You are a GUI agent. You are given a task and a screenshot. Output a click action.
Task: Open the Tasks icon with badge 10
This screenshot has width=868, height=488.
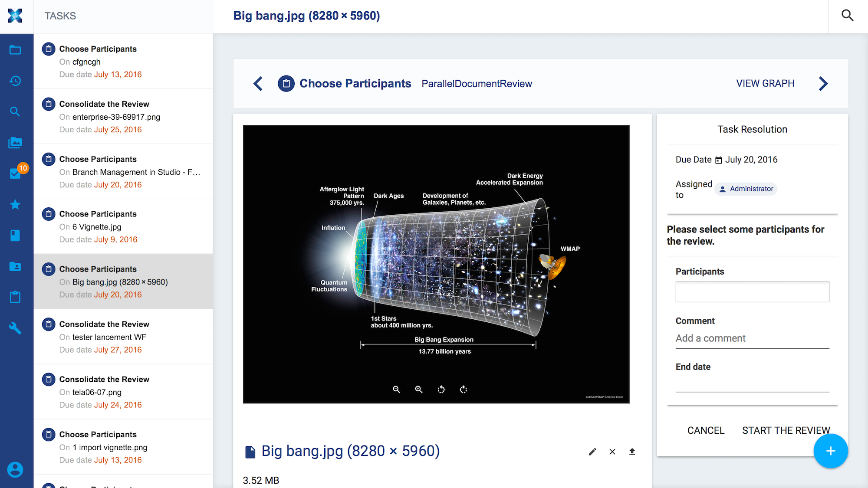(x=16, y=173)
